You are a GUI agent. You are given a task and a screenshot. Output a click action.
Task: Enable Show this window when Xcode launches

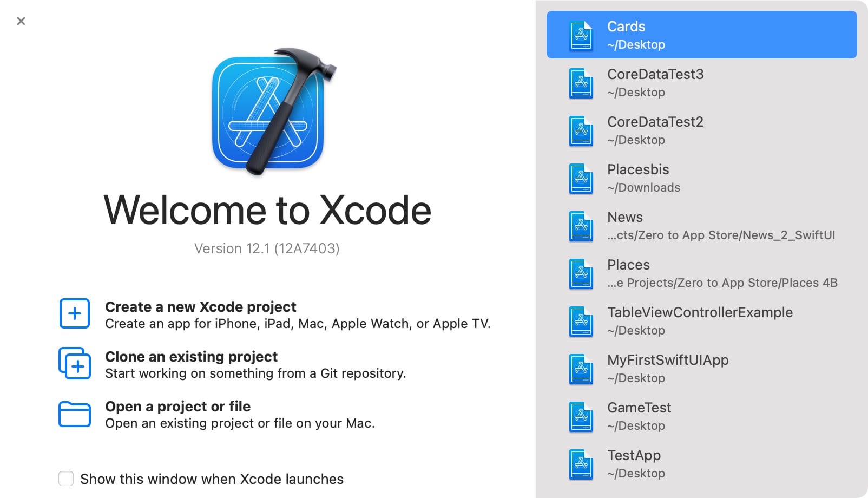[66, 479]
